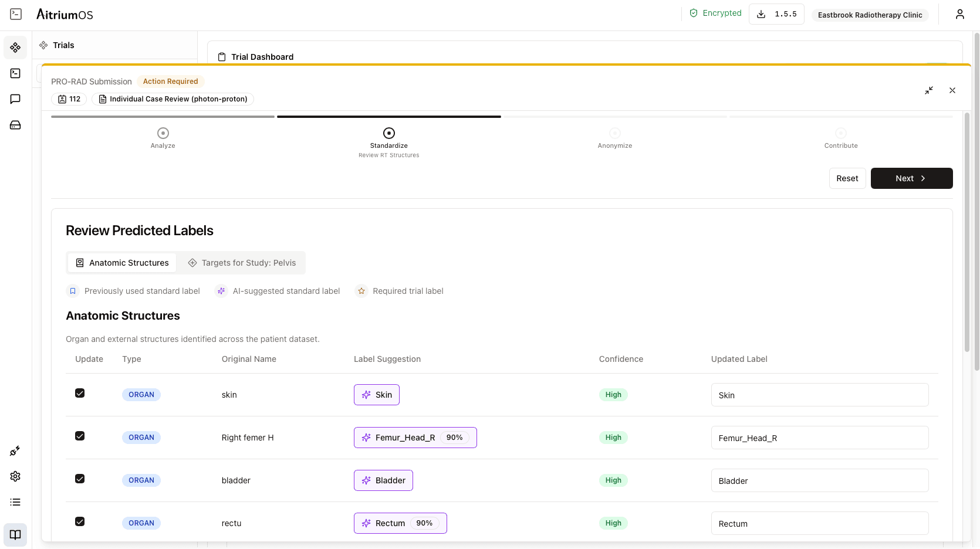Image resolution: width=980 pixels, height=549 pixels.
Task: Toggle the bladder row update checkbox
Action: (x=80, y=479)
